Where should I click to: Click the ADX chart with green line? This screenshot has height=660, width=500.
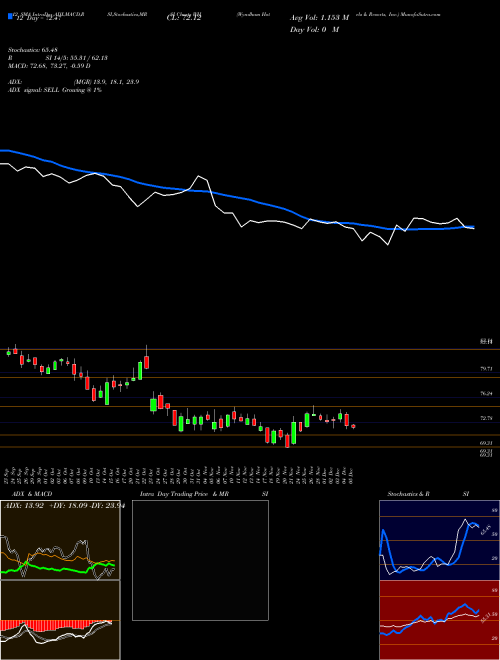(60, 540)
